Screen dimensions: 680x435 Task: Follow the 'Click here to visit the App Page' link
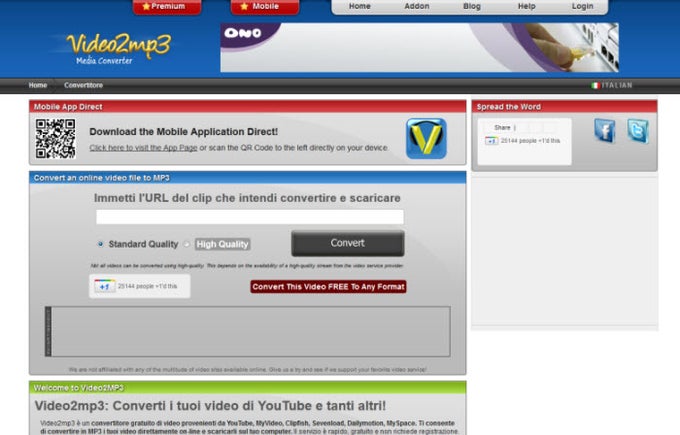tap(143, 148)
